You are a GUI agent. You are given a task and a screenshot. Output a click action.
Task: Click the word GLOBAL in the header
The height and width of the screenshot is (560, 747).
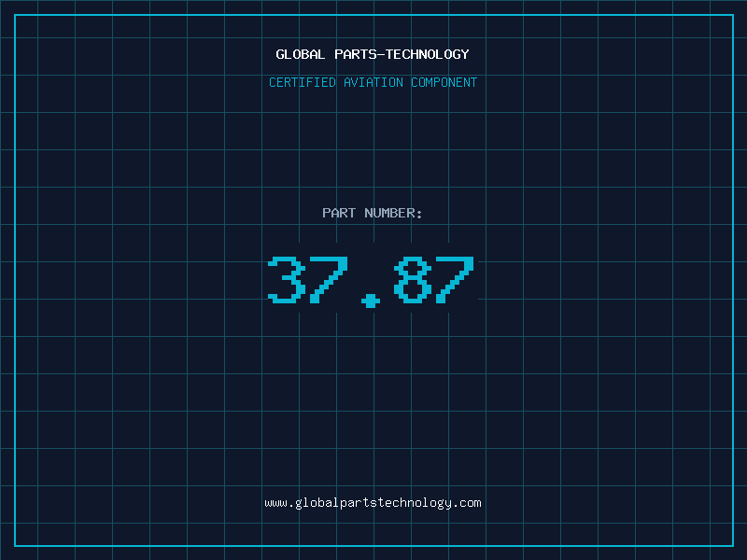click(300, 54)
